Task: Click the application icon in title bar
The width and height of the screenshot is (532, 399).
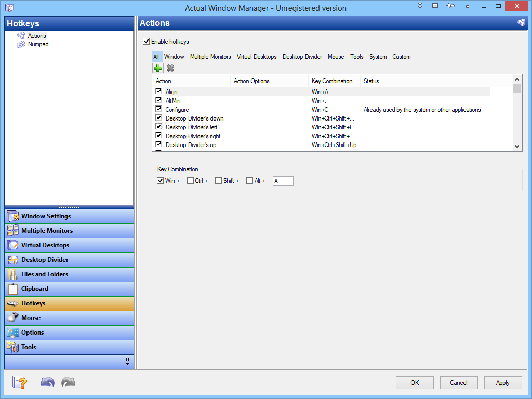Action: [x=9, y=8]
